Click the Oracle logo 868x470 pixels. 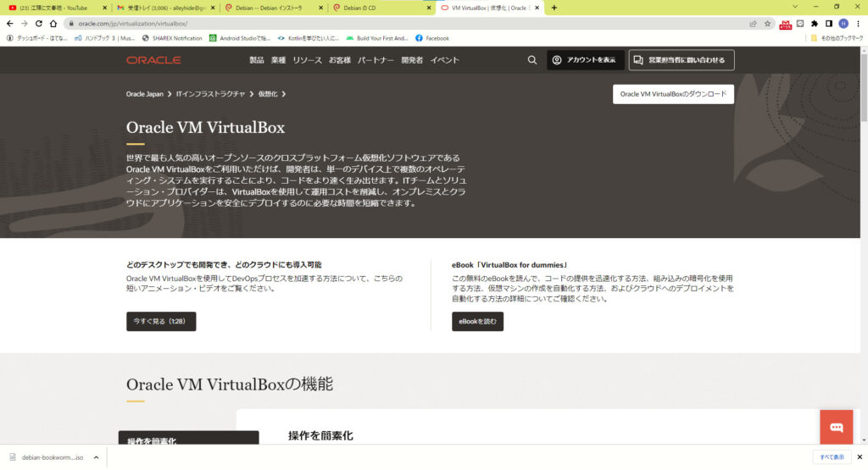point(153,60)
